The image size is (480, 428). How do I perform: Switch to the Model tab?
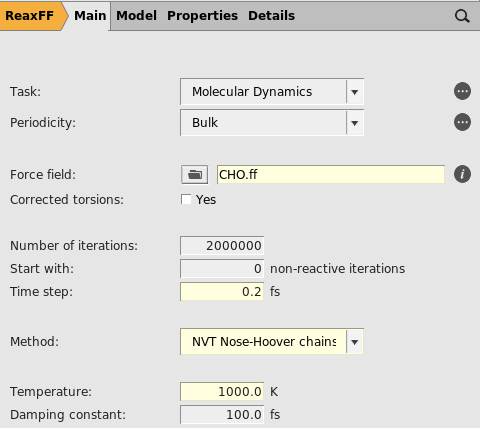136,16
